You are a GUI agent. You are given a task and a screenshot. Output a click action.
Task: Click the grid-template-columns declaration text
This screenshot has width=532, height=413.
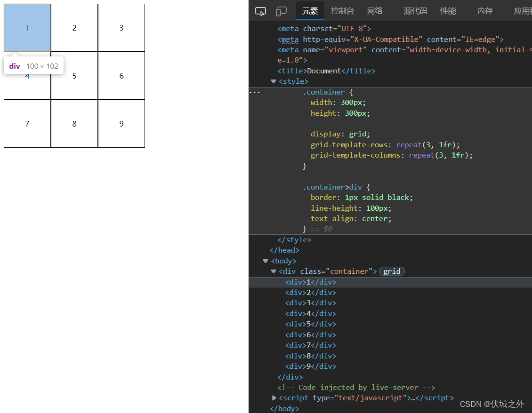point(392,155)
